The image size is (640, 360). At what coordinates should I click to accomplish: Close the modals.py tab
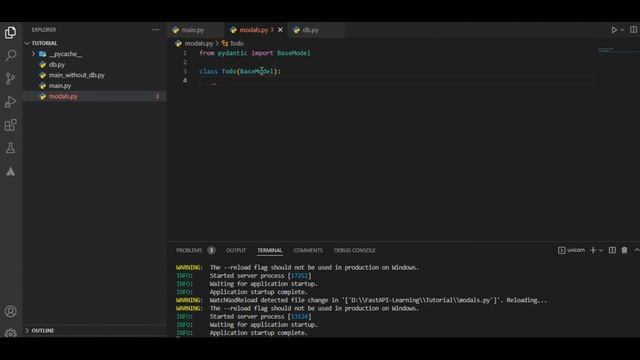(280, 30)
